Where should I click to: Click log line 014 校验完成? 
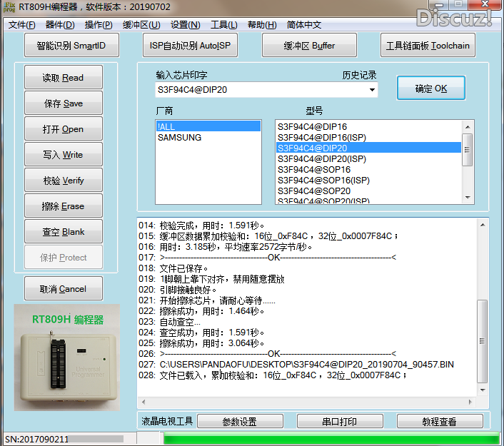tap(211, 225)
